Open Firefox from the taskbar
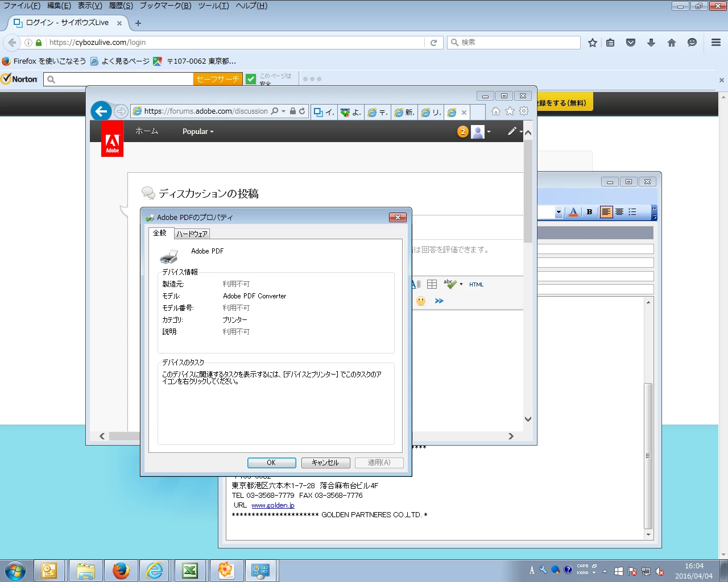This screenshot has width=728, height=582. click(x=121, y=570)
